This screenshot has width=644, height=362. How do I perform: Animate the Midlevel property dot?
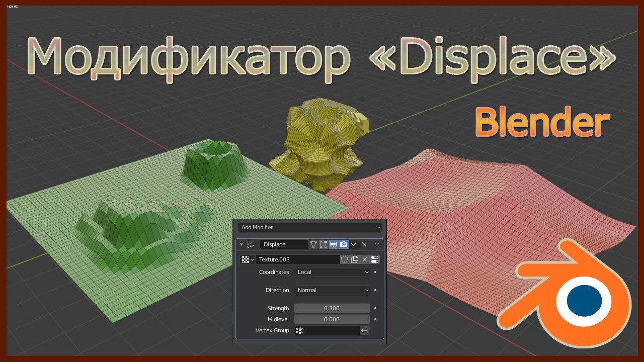(375, 319)
